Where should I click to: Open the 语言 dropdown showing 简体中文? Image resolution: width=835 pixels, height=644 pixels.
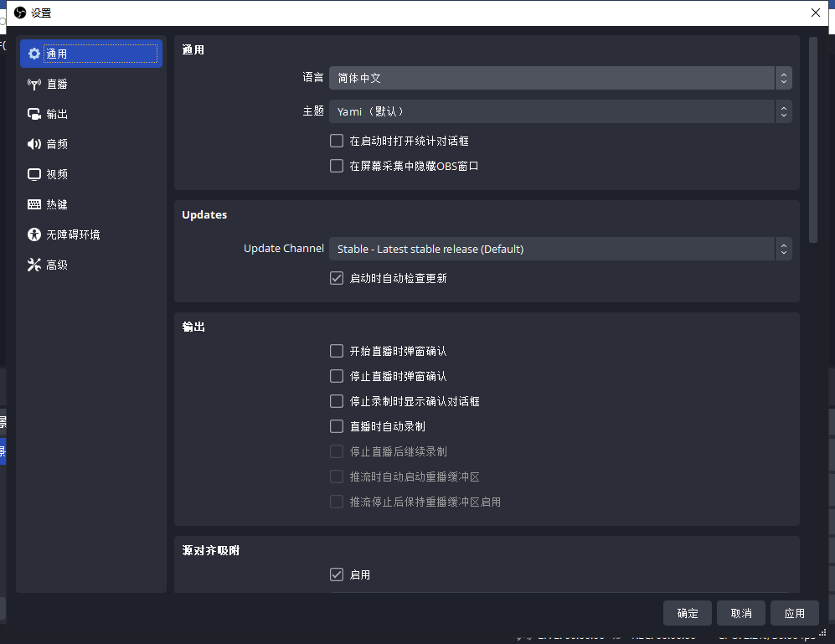[559, 78]
